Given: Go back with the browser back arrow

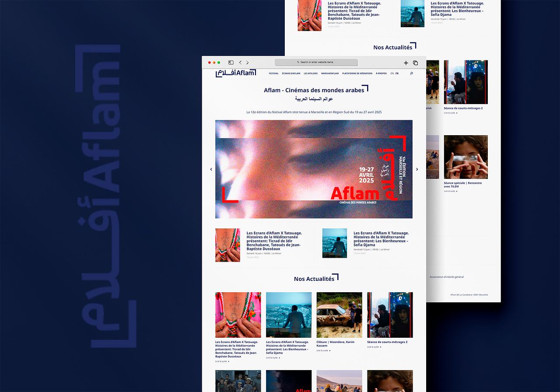Looking at the screenshot, I should (240, 63).
